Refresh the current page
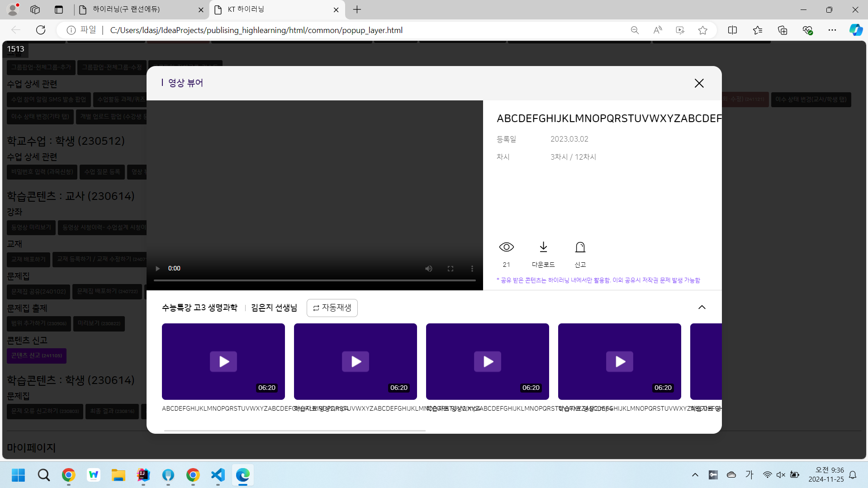 [x=41, y=30]
